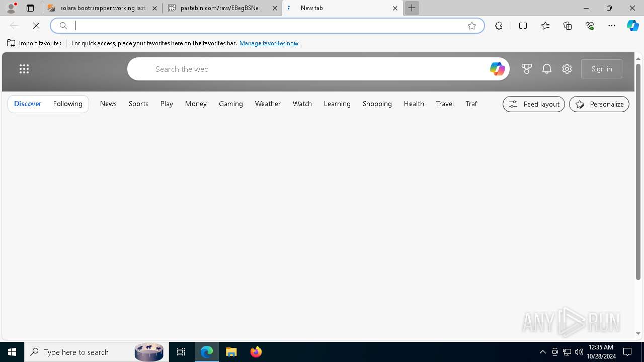The image size is (644, 362).
Task: Click the address bar field
Action: [267, 26]
